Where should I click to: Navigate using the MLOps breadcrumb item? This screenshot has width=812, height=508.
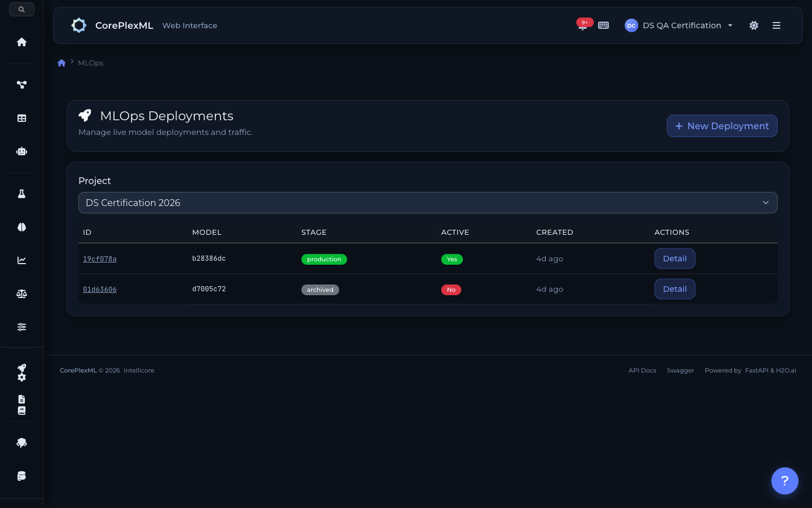[90, 63]
